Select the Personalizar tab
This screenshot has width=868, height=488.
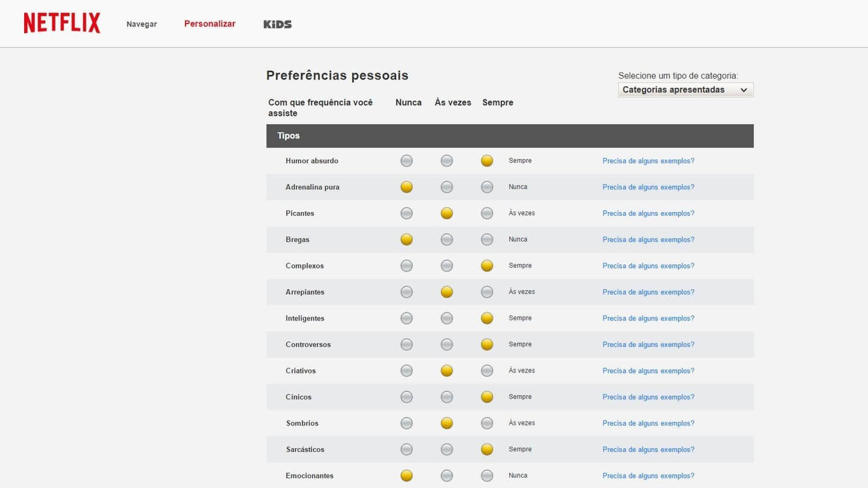pos(210,24)
